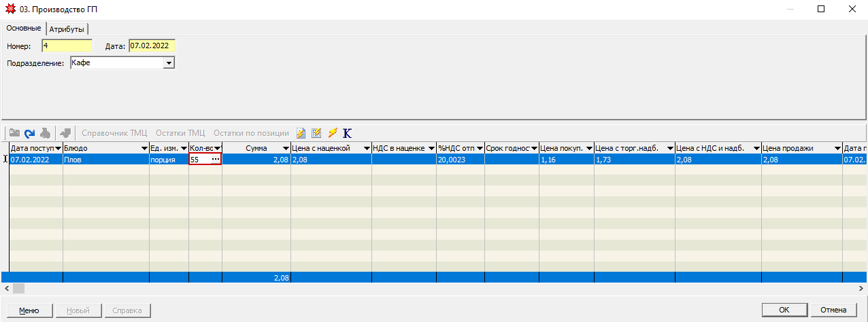Click the blue refresh arrow toolbar icon
The width and height of the screenshot is (868, 322).
[x=29, y=133]
